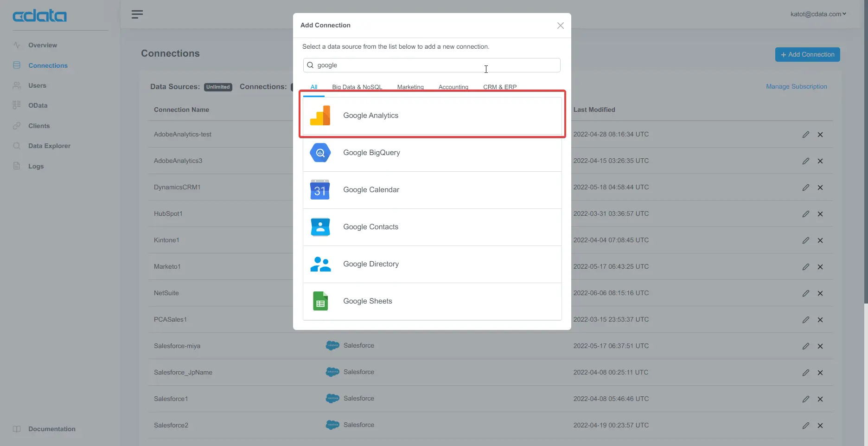Select the Google Directory icon
The height and width of the screenshot is (446, 868).
(x=320, y=264)
